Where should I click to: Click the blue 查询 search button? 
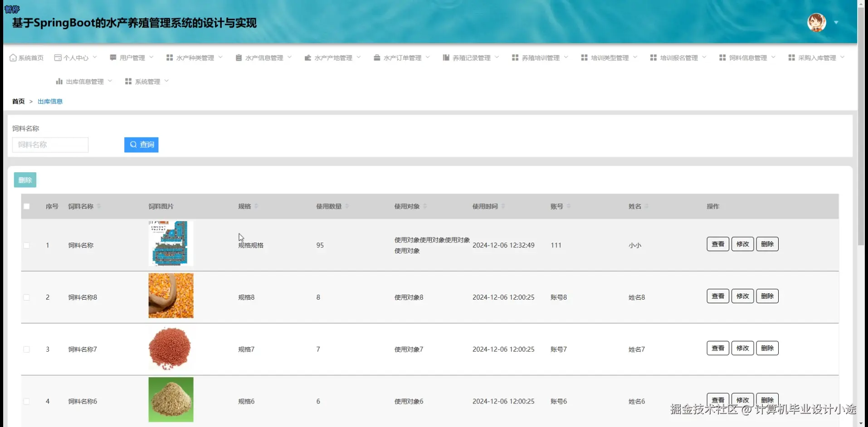pyautogui.click(x=141, y=145)
